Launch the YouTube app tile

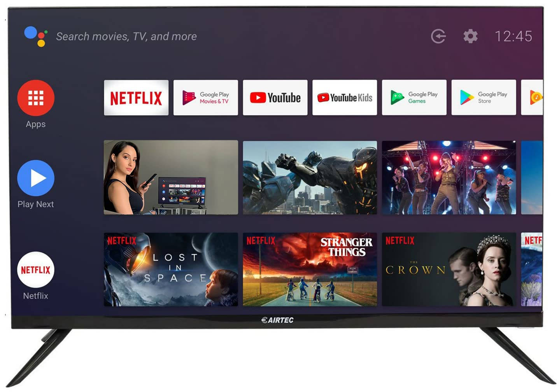click(x=275, y=98)
